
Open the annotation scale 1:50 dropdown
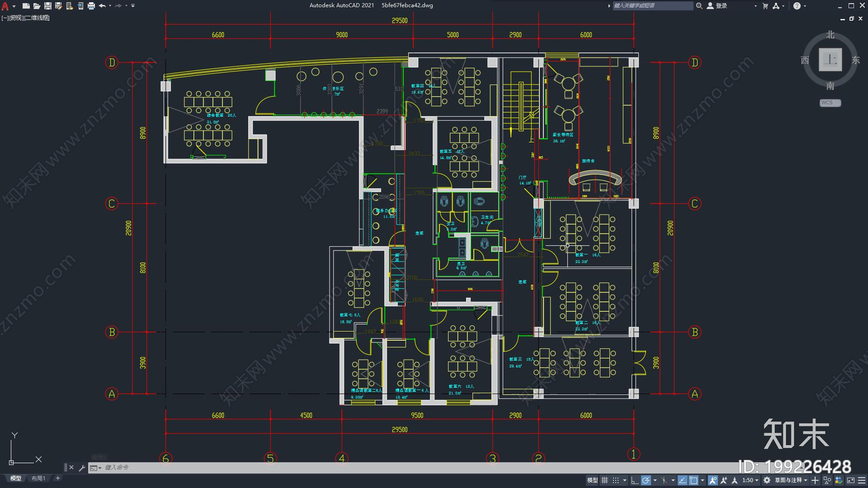pos(750,480)
